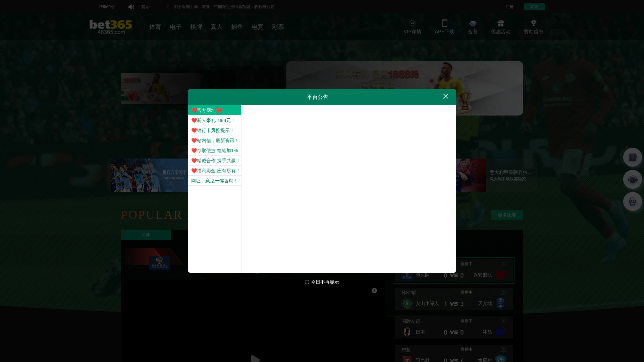Viewport: 644px width, 362px height.
Task: Open the 存取便捷 笔笔加1% announcement
Action: click(214, 150)
